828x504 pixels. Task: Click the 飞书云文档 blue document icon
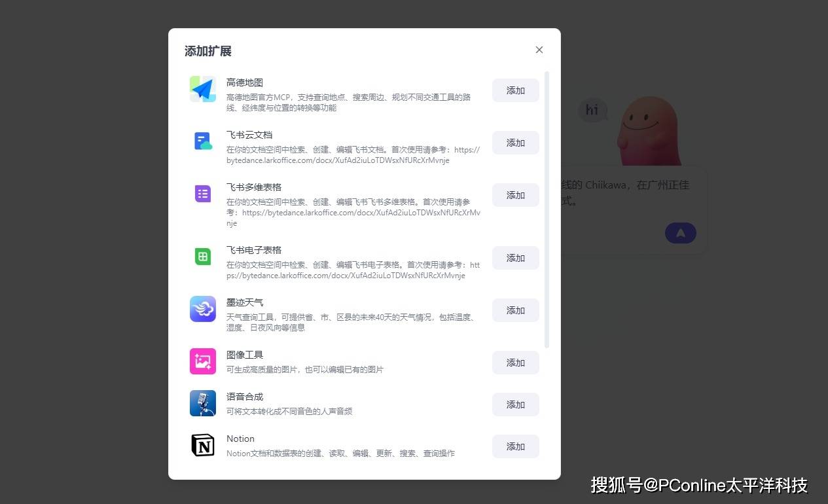(203, 141)
